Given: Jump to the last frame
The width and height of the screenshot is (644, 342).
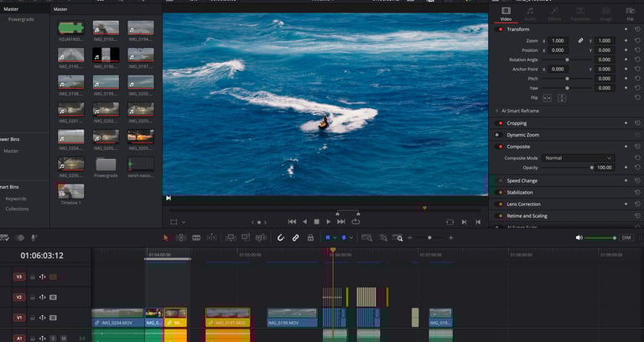Looking at the screenshot, I should click(341, 221).
